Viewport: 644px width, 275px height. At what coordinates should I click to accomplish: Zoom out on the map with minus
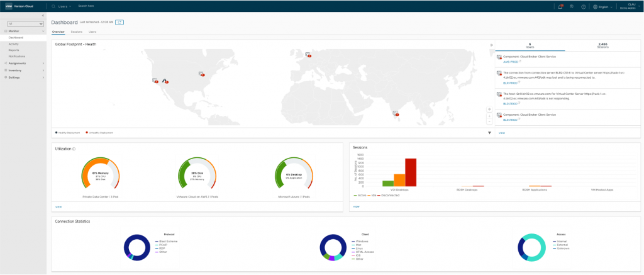click(x=489, y=121)
